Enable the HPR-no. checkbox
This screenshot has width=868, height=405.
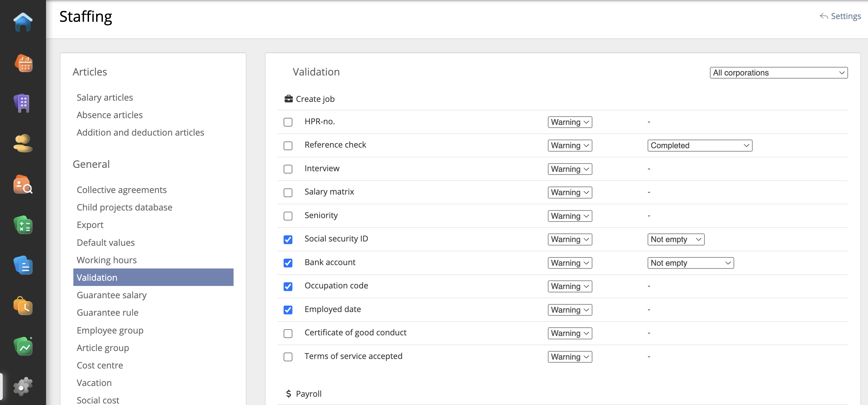[288, 122]
